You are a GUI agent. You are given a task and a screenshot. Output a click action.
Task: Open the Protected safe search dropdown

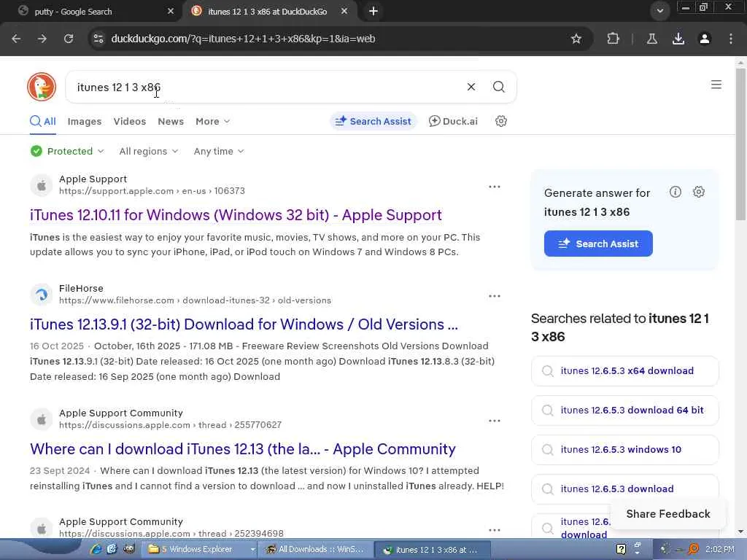tap(67, 152)
